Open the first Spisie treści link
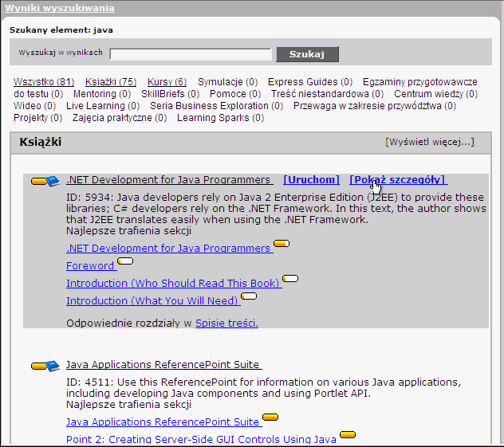The width and height of the screenshot is (504, 447). [x=227, y=323]
